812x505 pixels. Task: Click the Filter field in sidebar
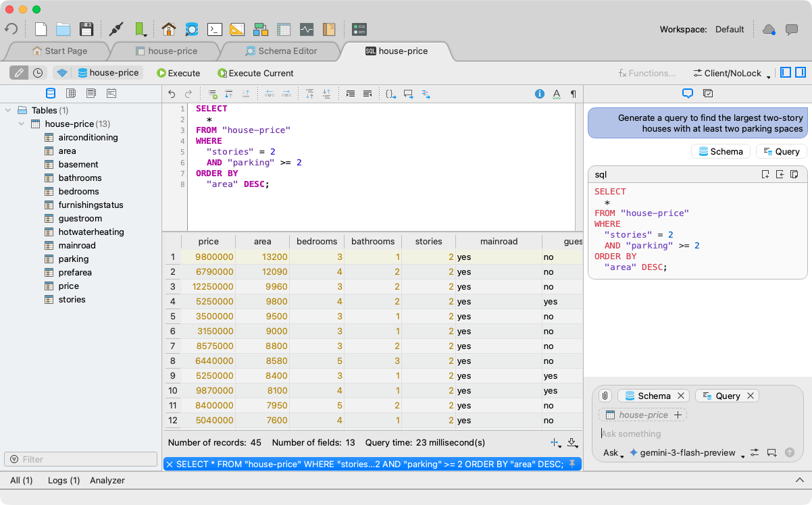click(x=81, y=459)
